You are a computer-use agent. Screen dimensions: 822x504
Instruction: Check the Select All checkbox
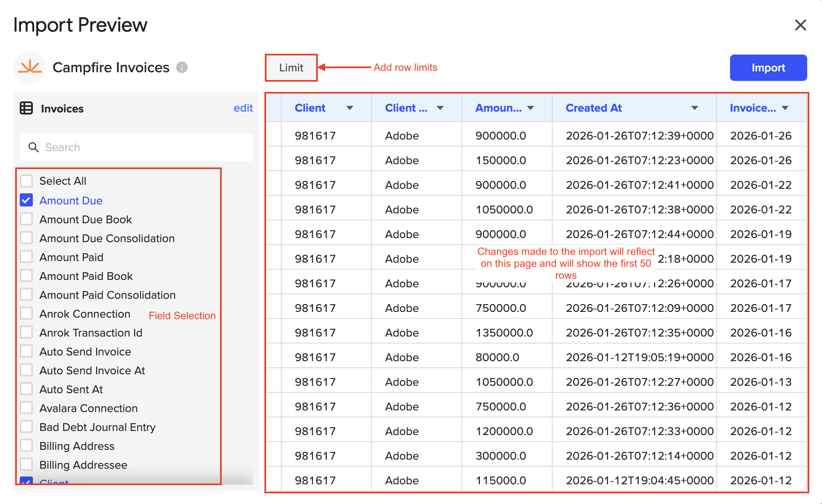pos(27,181)
